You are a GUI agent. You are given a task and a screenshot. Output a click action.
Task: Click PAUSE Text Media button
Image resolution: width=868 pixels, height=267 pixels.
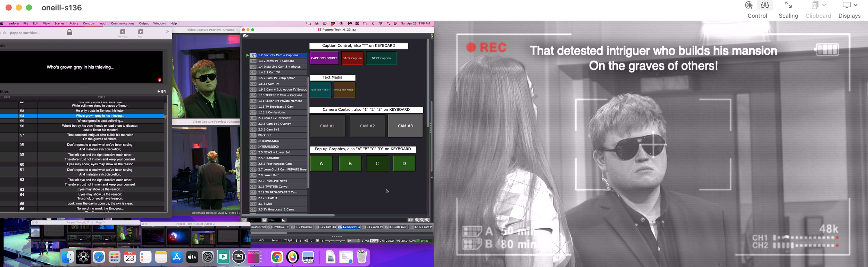(344, 90)
